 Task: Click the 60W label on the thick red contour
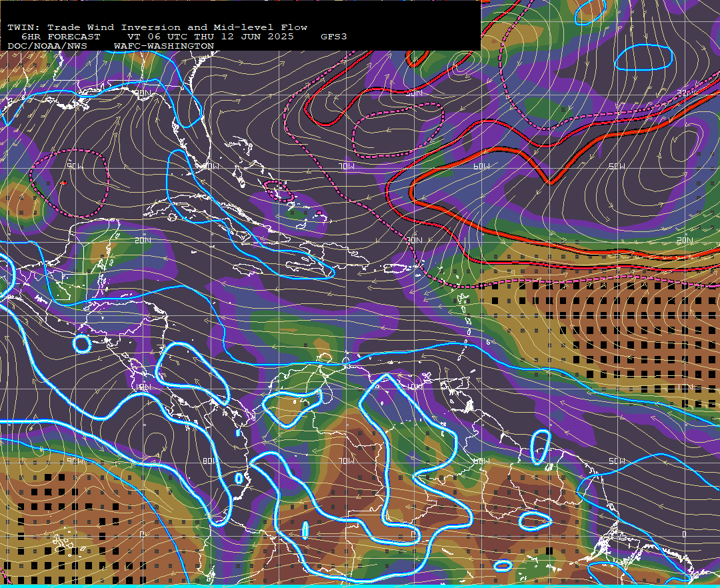coord(481,167)
